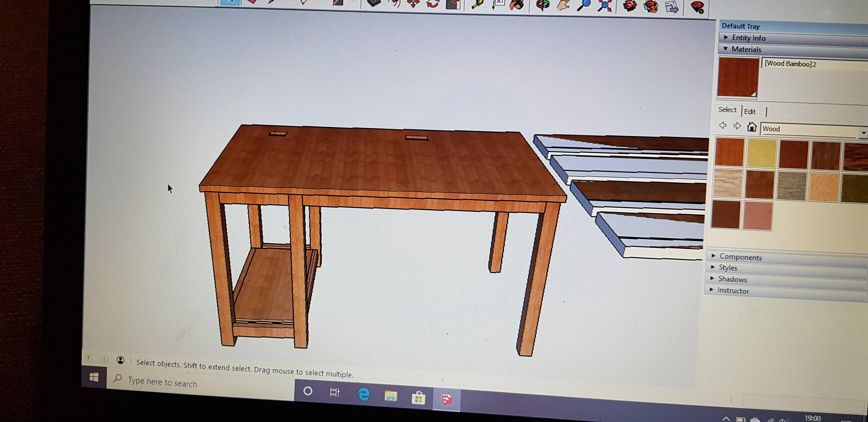
Task: Expand the Shadows panel
Action: coord(732,279)
